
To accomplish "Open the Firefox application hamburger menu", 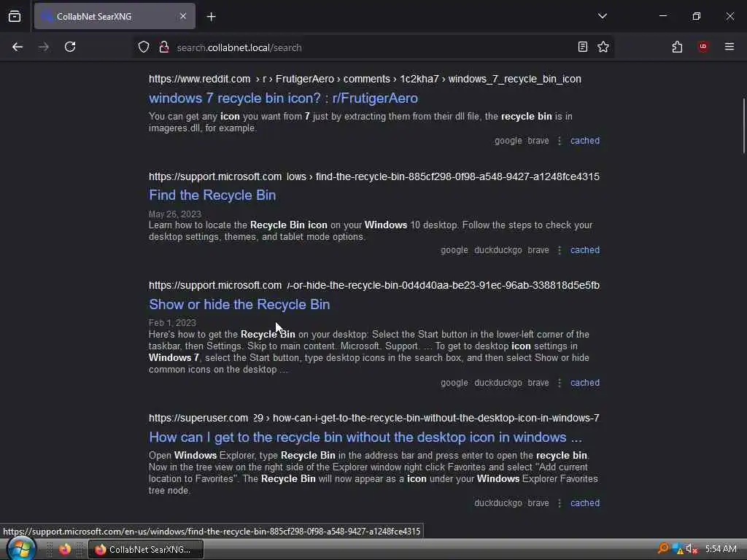I will [729, 47].
